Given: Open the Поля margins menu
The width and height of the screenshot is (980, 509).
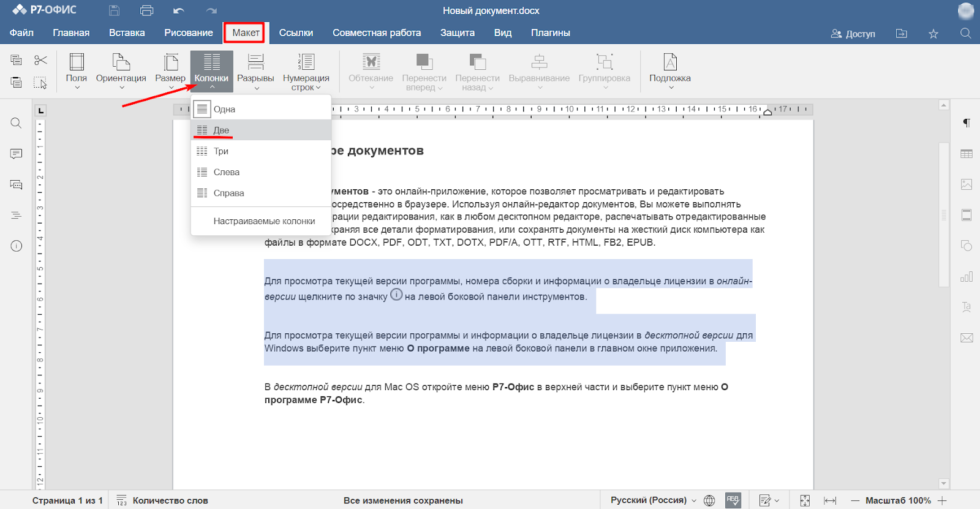Looking at the screenshot, I should tap(77, 71).
